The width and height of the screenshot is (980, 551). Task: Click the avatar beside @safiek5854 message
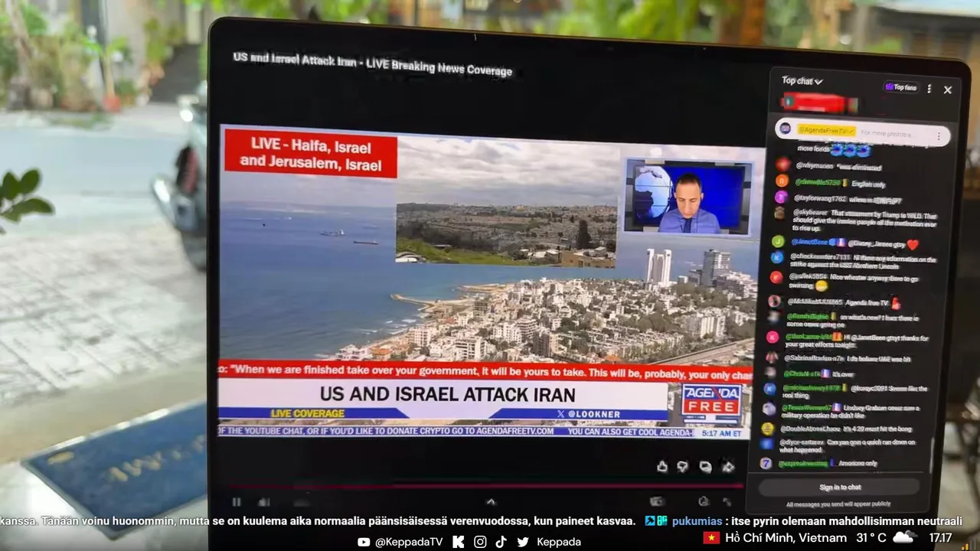point(776,277)
